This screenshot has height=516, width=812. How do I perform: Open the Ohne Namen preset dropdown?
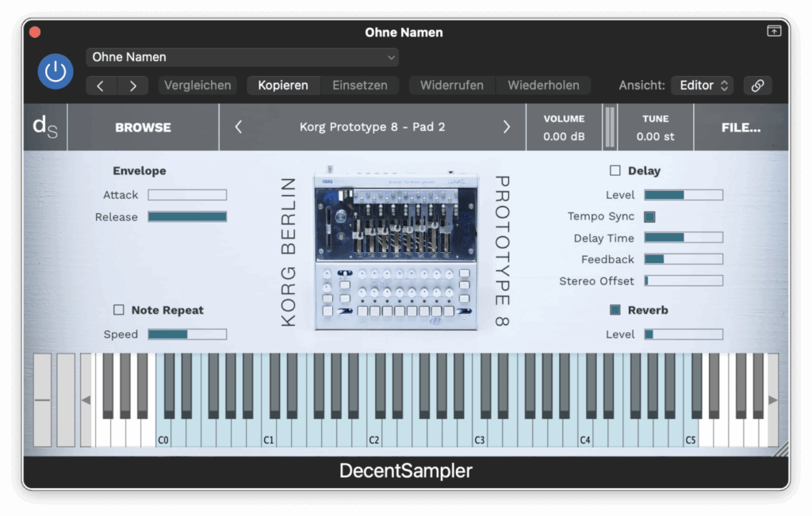tap(242, 57)
